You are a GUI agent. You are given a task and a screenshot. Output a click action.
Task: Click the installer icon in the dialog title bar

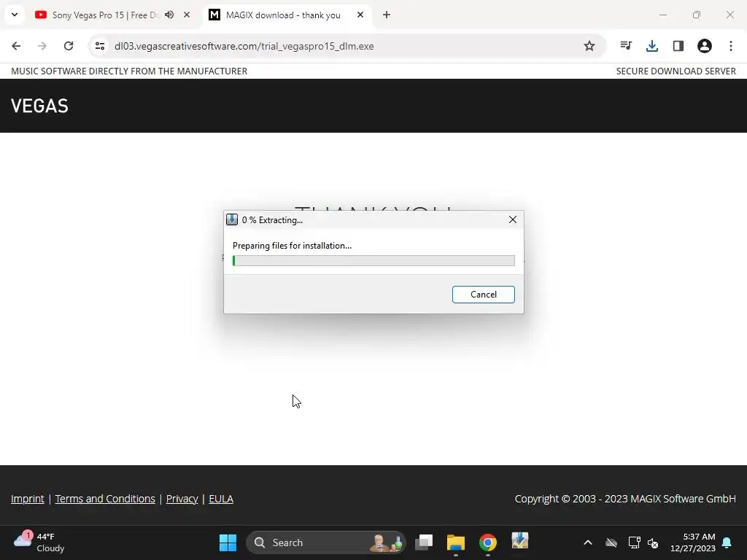(x=232, y=219)
